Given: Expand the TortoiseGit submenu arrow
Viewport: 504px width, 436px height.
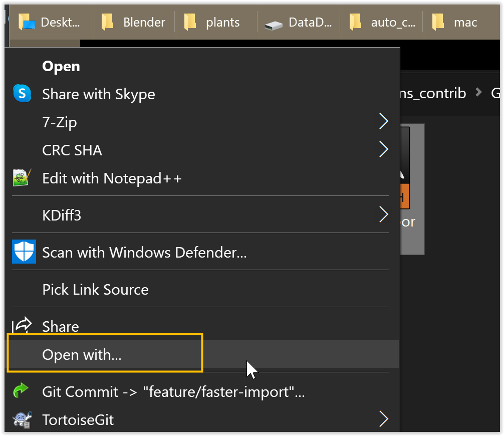Looking at the screenshot, I should [x=383, y=419].
